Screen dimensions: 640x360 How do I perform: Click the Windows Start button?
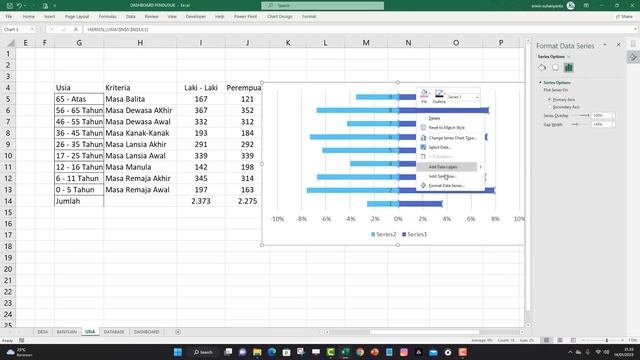(178, 352)
